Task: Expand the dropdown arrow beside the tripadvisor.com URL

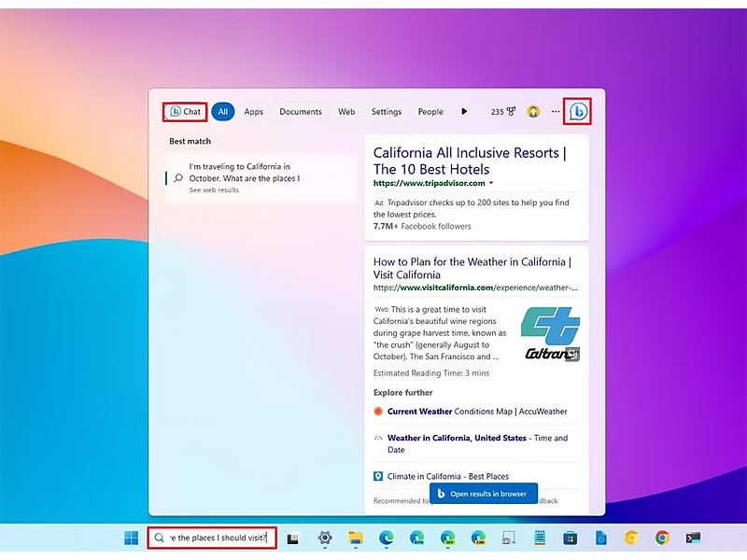Action: coord(492,183)
